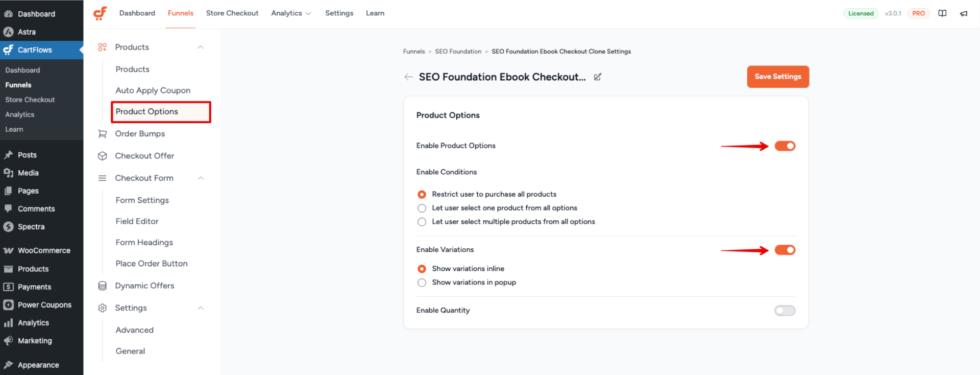Turn off the Enable Variations toggle
This screenshot has width=980, height=375.
point(785,250)
